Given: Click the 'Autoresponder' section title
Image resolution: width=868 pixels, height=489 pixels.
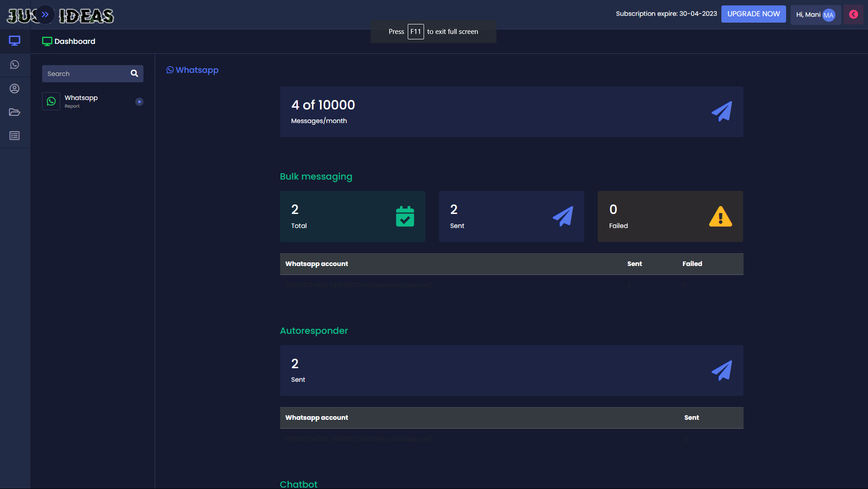Looking at the screenshot, I should click(x=314, y=331).
